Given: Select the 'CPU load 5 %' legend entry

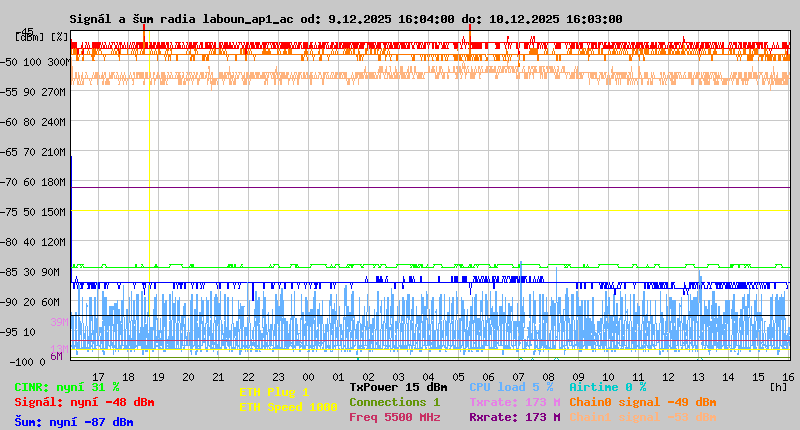Looking at the screenshot, I should (x=511, y=387).
